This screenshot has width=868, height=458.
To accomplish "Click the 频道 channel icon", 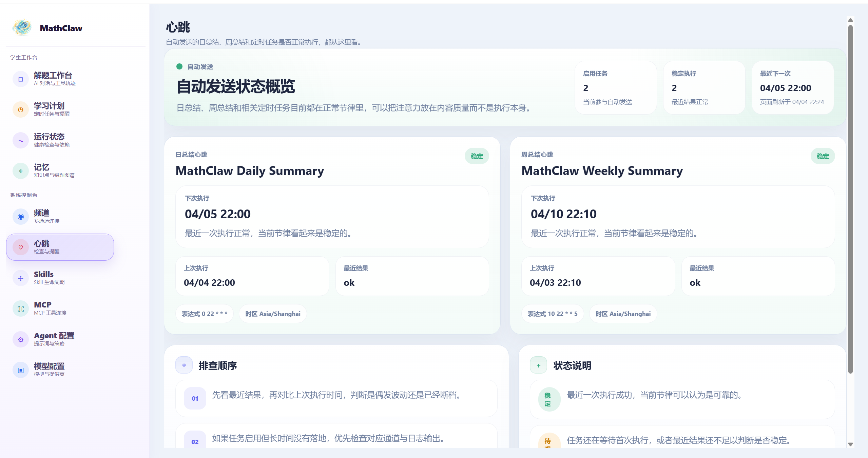I will [x=21, y=217].
